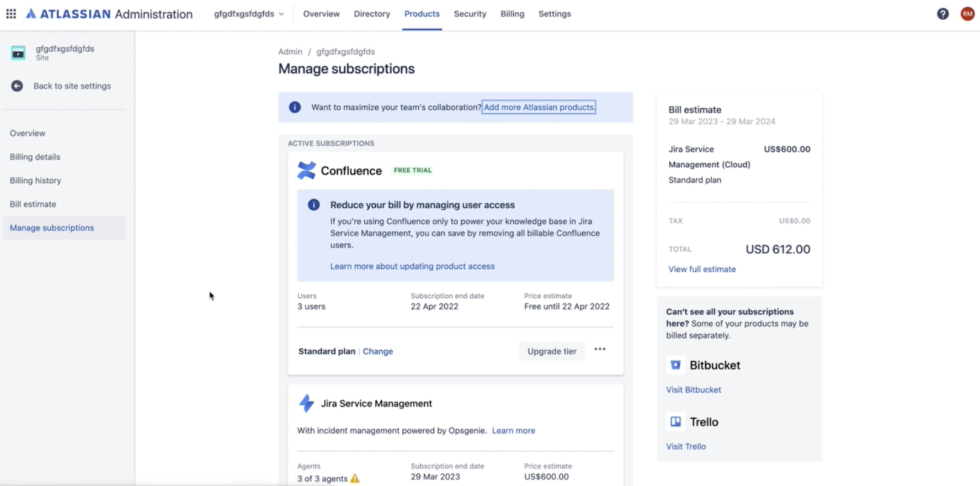Click the Confluence logo icon
Image resolution: width=980 pixels, height=486 pixels.
tap(306, 171)
